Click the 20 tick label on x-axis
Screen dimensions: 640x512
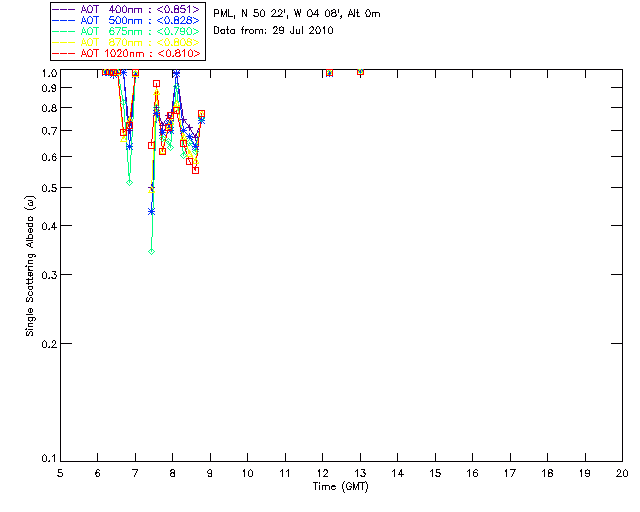[x=622, y=472]
